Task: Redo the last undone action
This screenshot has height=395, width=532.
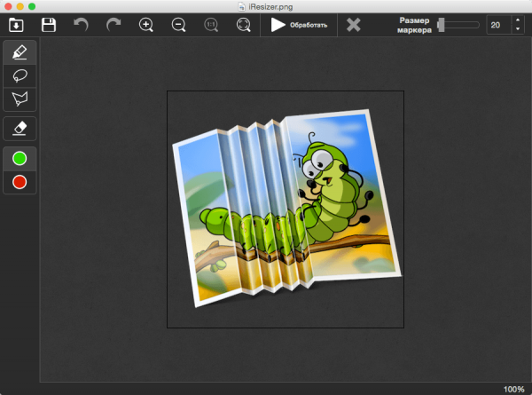Action: pos(113,25)
